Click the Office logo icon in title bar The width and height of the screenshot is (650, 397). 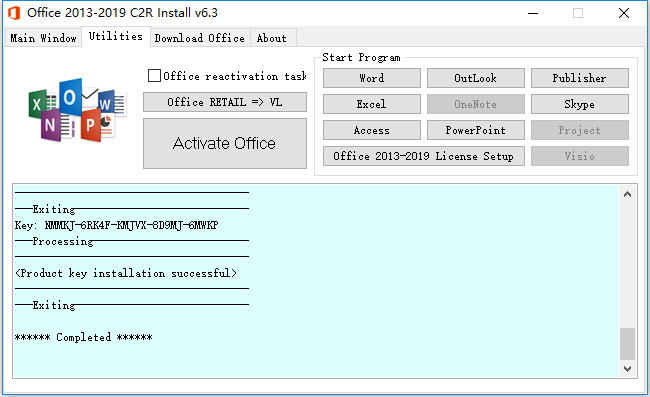click(14, 13)
